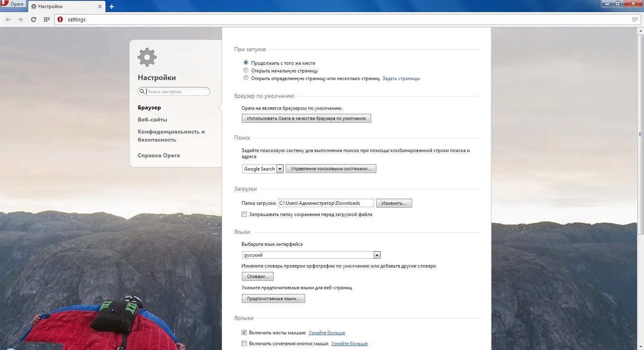The image size is (644, 350).
Task: Open Узнайте больше link for button combos
Action: pyautogui.click(x=349, y=344)
